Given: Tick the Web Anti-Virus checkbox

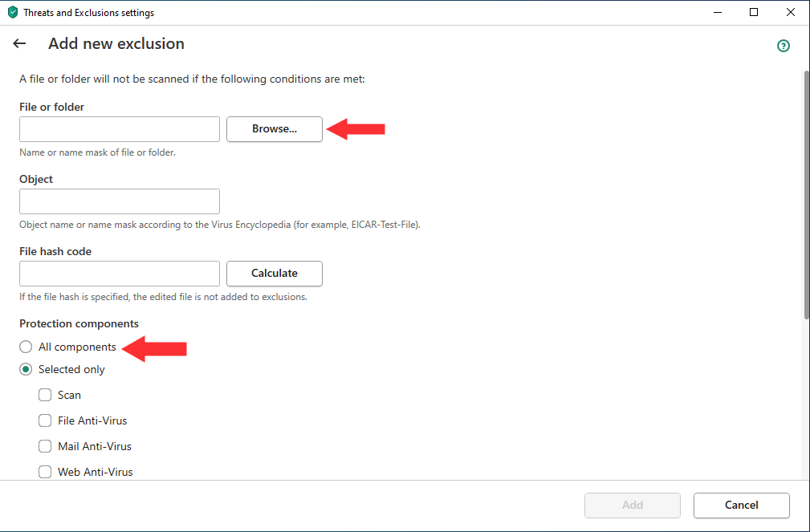Looking at the screenshot, I should tap(45, 472).
